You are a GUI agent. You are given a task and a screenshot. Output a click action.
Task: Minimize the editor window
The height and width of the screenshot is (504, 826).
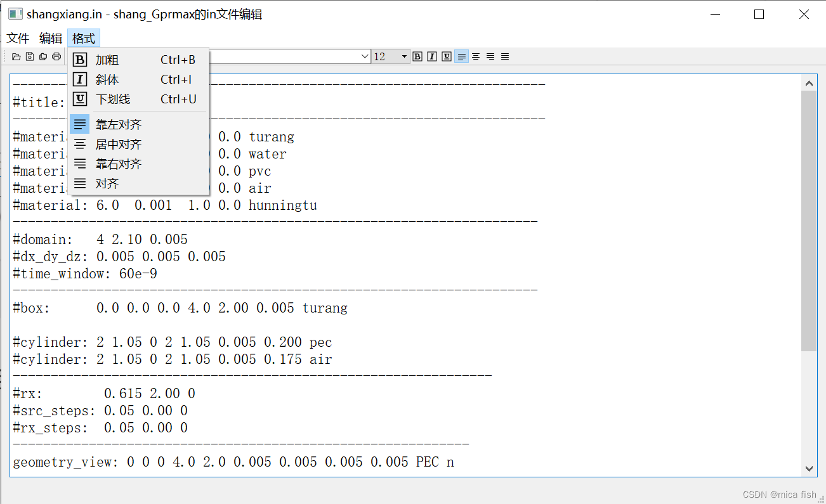pyautogui.click(x=714, y=14)
